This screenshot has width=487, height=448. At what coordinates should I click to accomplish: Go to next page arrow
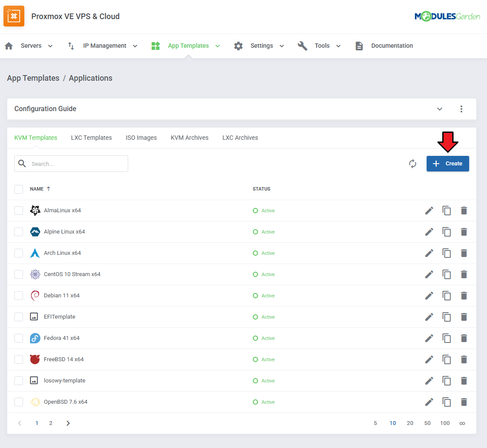(68, 423)
